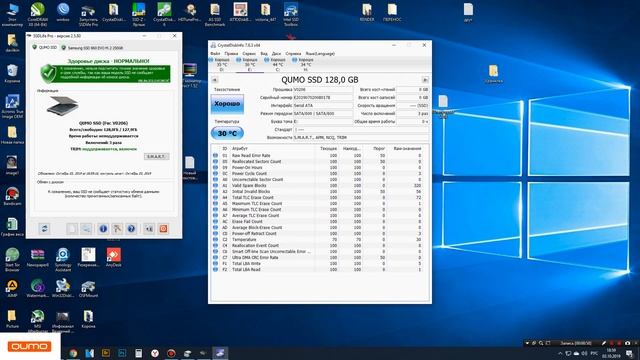Click the SSDLife toolbar icon left of the info icon
The height and width of the screenshot is (360, 640).
(x=86, y=229)
